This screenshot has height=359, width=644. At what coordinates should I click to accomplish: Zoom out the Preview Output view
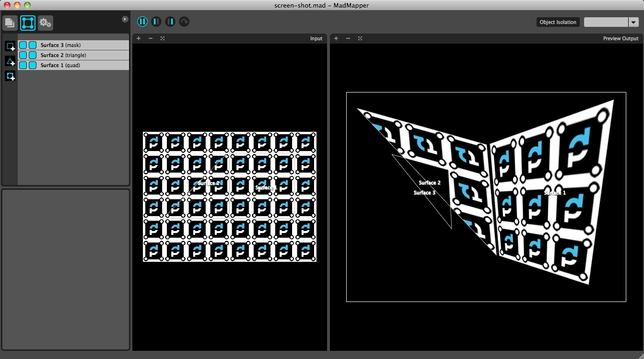pyautogui.click(x=348, y=38)
